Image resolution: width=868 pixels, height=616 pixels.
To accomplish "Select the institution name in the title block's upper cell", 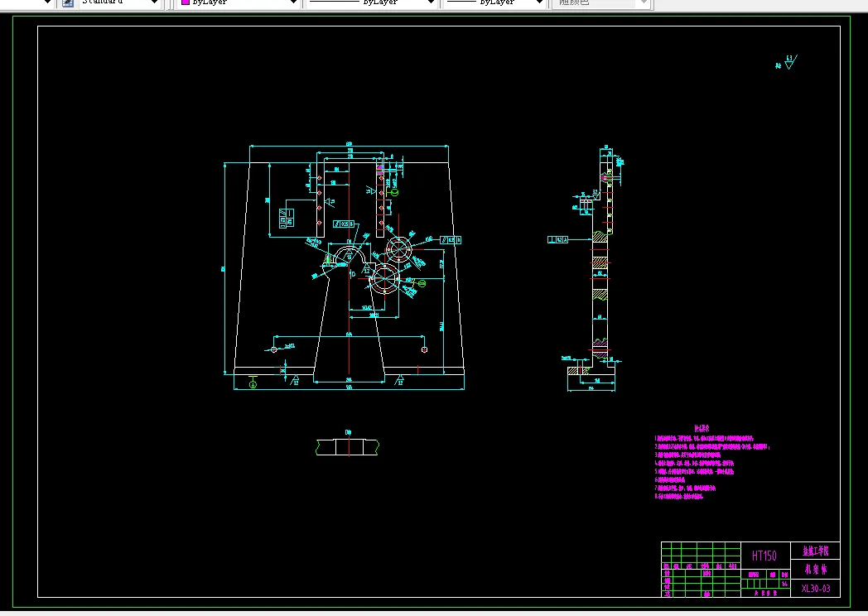I will pyautogui.click(x=816, y=551).
